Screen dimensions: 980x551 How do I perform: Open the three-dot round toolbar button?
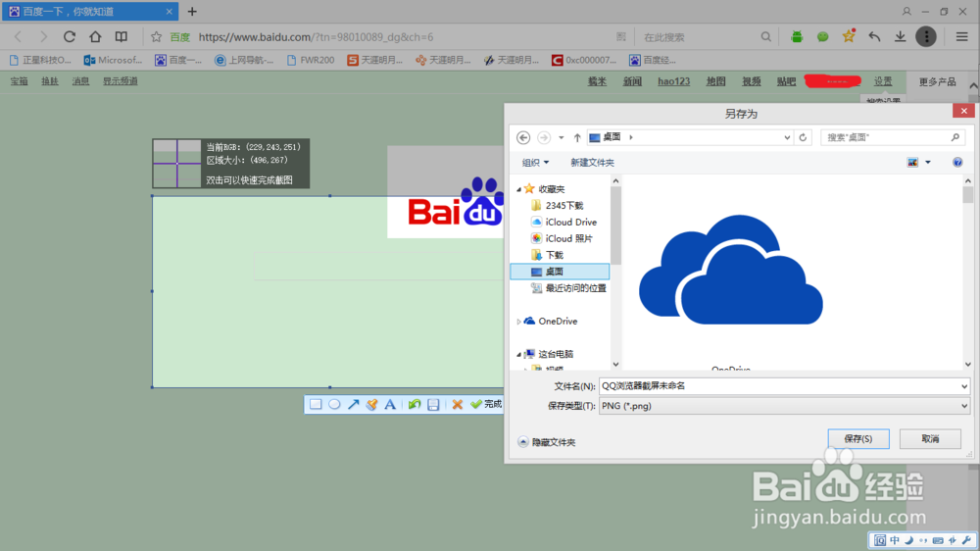point(926,37)
